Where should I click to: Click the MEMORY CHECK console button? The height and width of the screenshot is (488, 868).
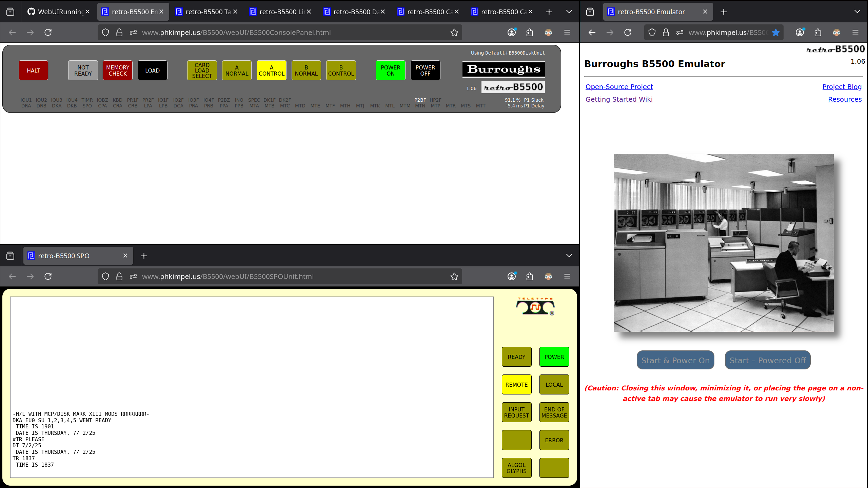pyautogui.click(x=118, y=70)
